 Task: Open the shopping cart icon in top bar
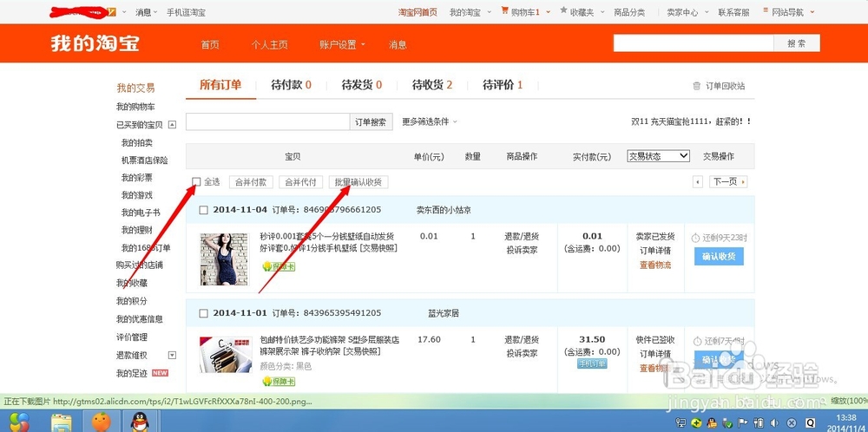[x=505, y=10]
